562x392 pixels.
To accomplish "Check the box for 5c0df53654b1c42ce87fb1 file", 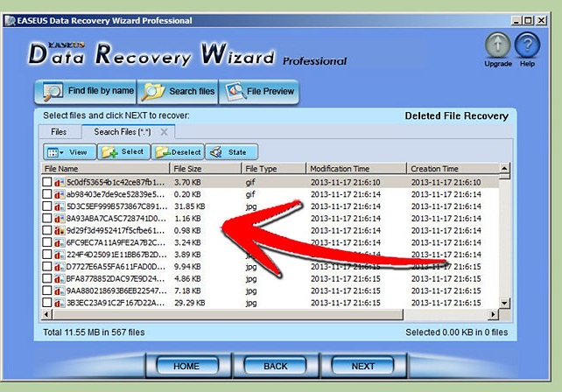I will coord(47,182).
